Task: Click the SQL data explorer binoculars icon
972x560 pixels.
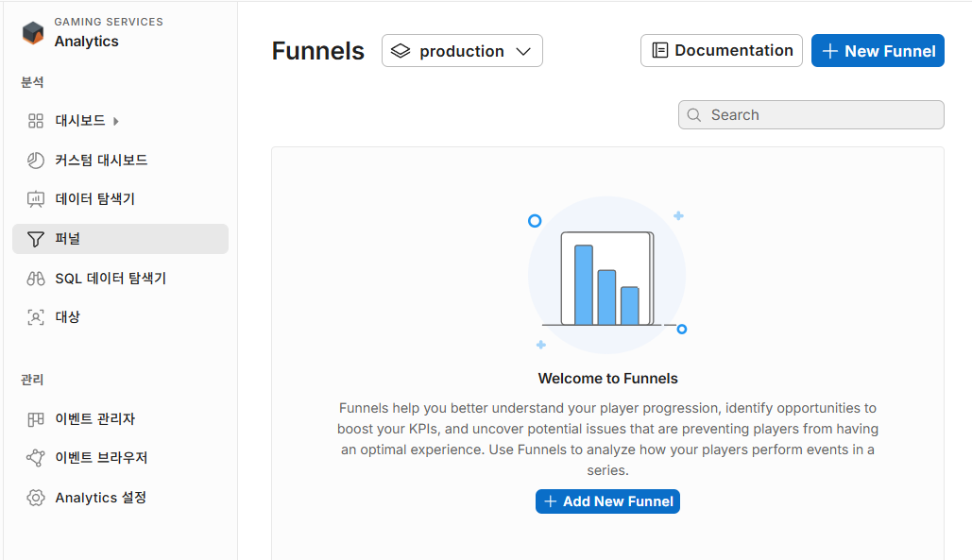Action: (36, 279)
